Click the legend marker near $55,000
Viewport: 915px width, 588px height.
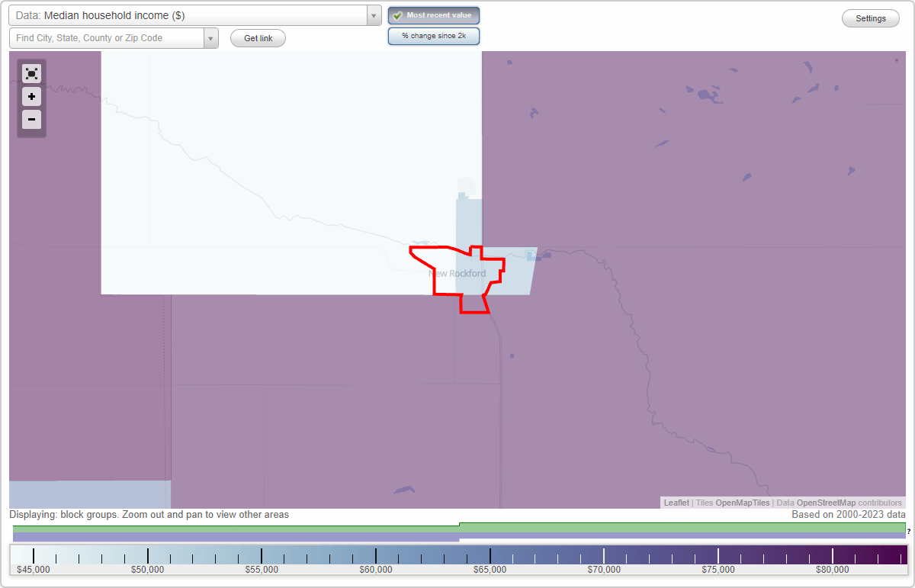pos(262,554)
